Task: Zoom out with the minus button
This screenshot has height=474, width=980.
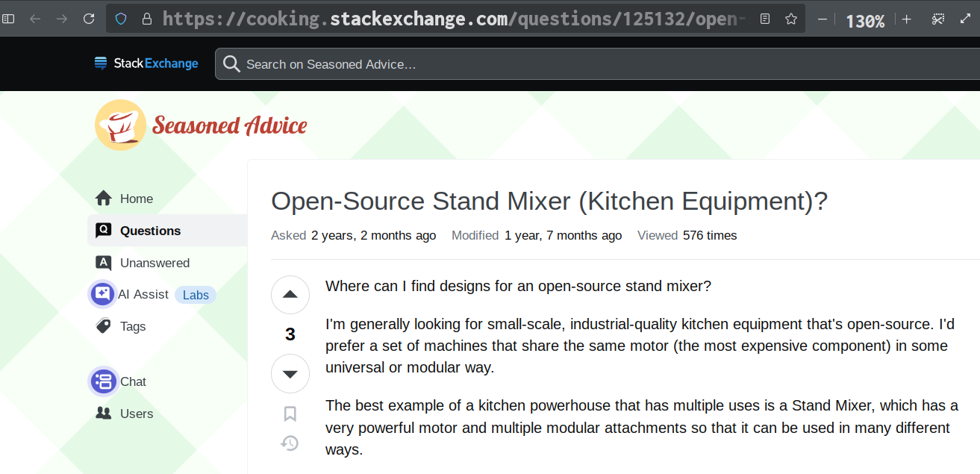Action: (823, 19)
